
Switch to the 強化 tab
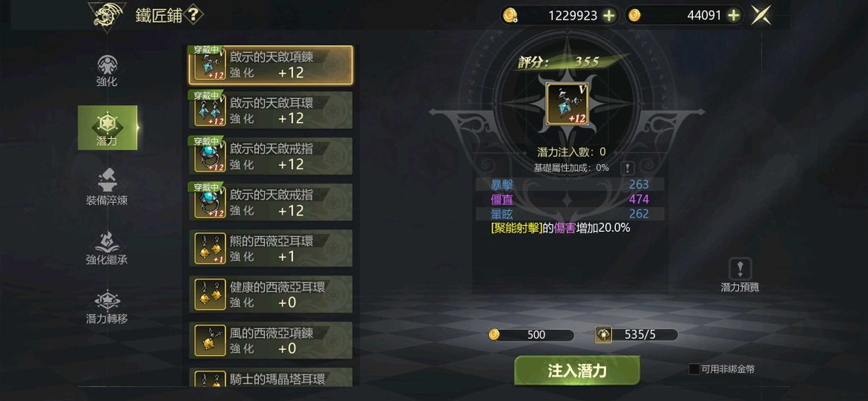(x=107, y=70)
